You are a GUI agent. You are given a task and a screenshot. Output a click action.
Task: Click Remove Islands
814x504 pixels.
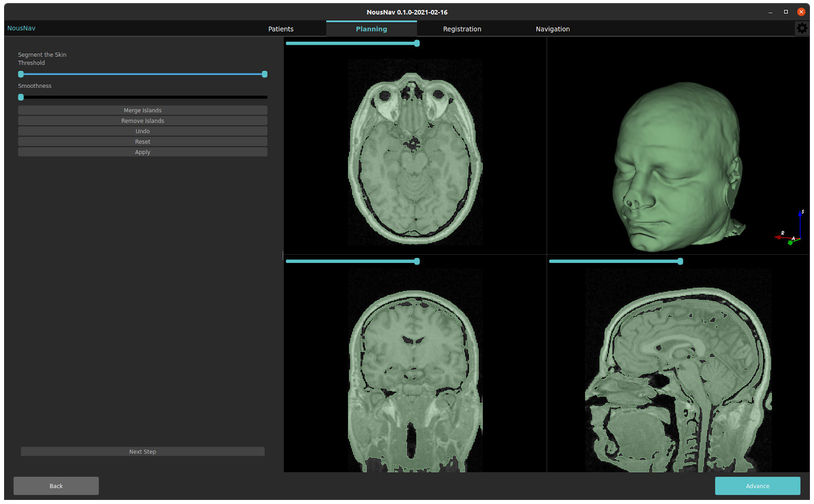pos(142,121)
